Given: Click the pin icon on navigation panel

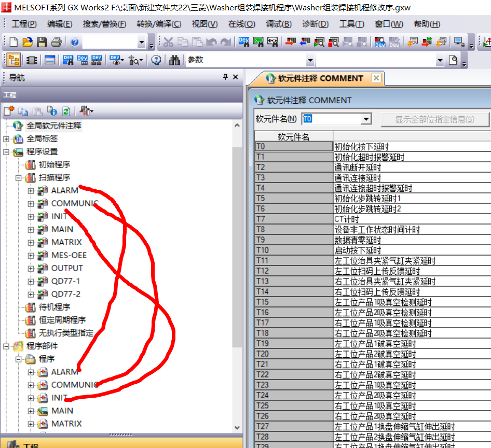Looking at the screenshot, I should tap(225, 77).
